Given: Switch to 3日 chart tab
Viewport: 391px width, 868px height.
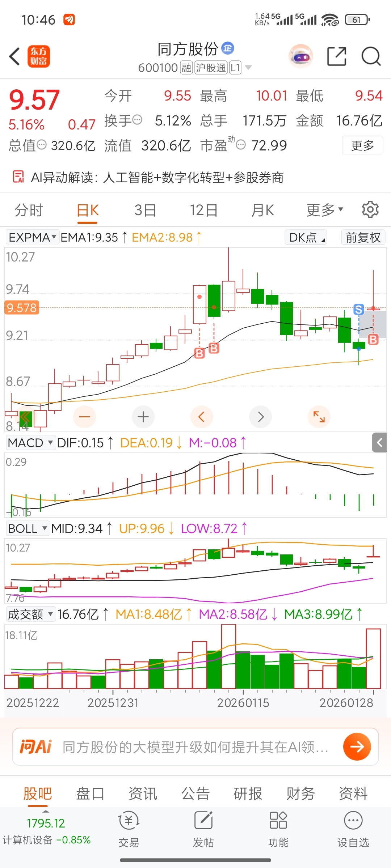Looking at the screenshot, I should point(145,210).
